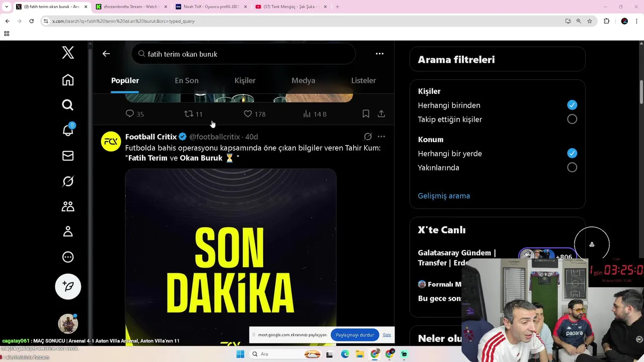644x362 pixels.
Task: Click browser back arrow button
Action: point(7,21)
